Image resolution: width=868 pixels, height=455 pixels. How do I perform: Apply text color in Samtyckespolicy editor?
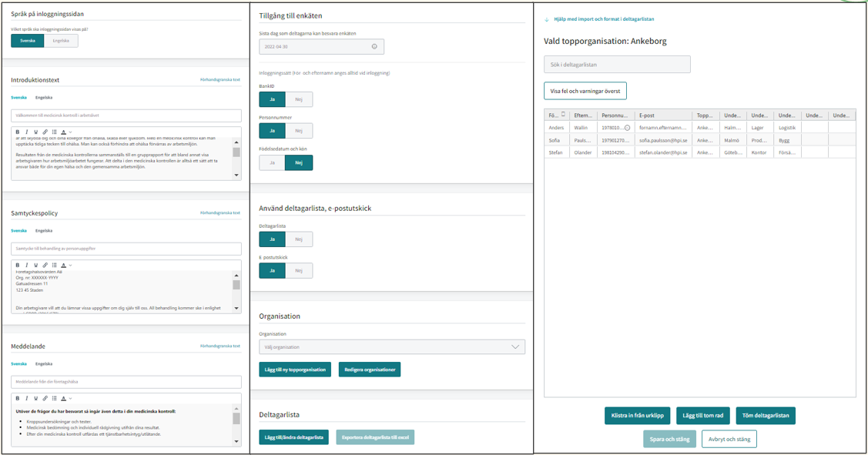(x=63, y=265)
